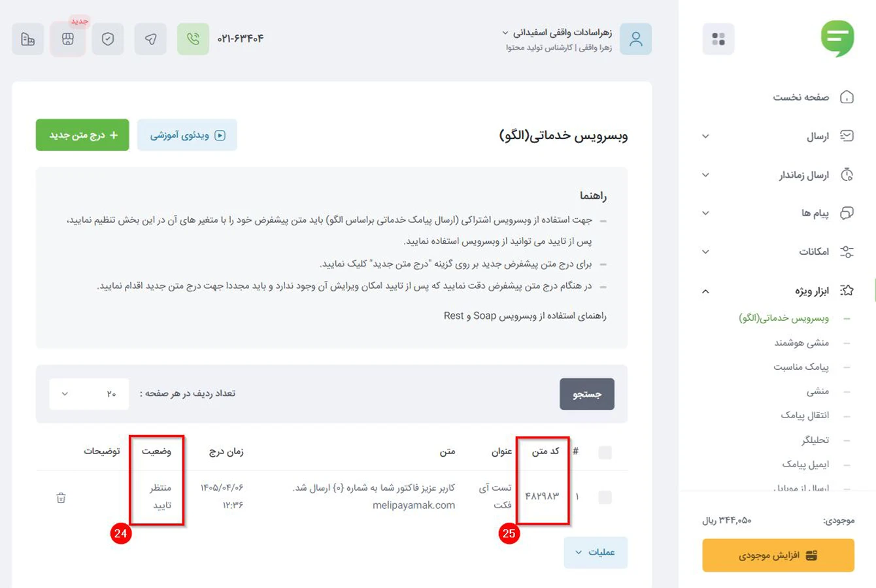
Task: Open the عملیات actions dropdown
Action: [596, 553]
